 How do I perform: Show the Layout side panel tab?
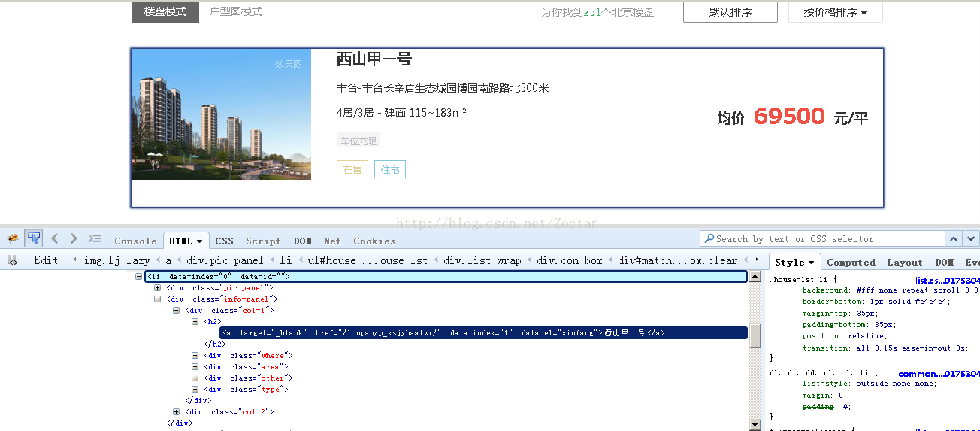(904, 263)
